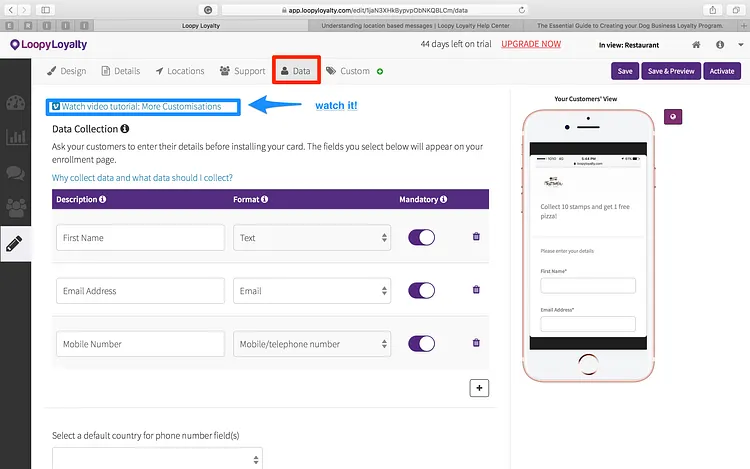Viewport: 750px width, 469px height.
Task: Switch to the Data tab
Action: [296, 71]
